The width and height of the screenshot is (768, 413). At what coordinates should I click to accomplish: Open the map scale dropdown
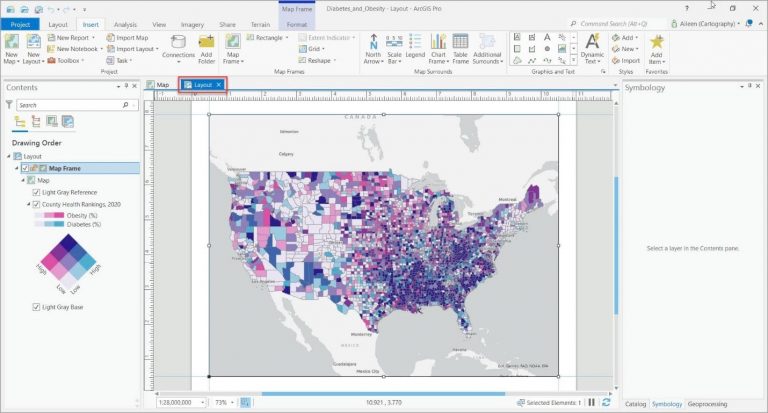(202, 402)
